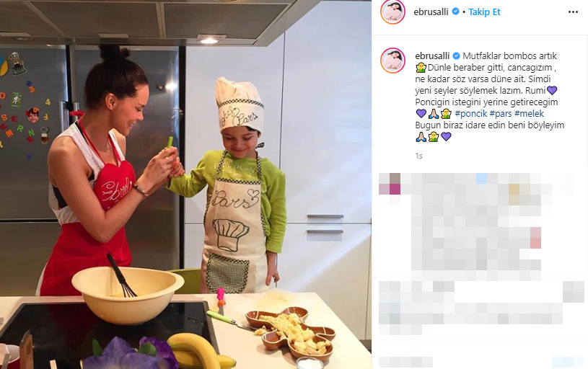The width and height of the screenshot is (588, 369).
Task: Click the purple heart after 'Rumi'
Action: point(552,90)
